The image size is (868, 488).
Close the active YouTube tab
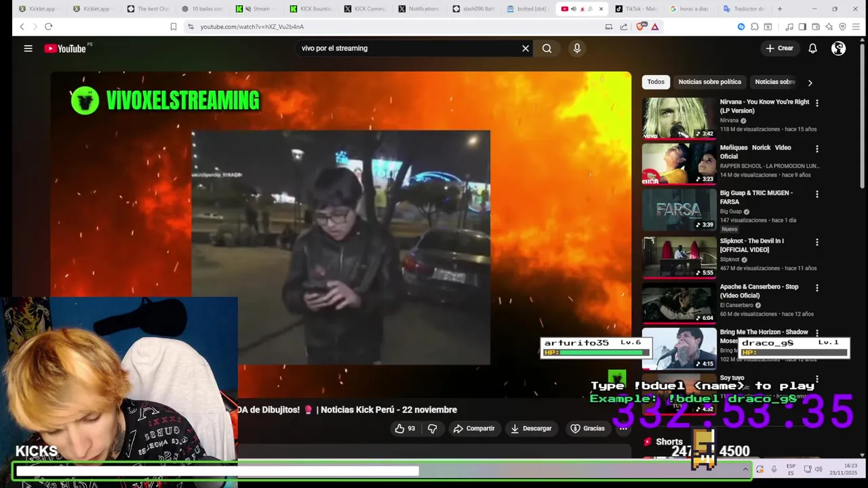point(600,9)
